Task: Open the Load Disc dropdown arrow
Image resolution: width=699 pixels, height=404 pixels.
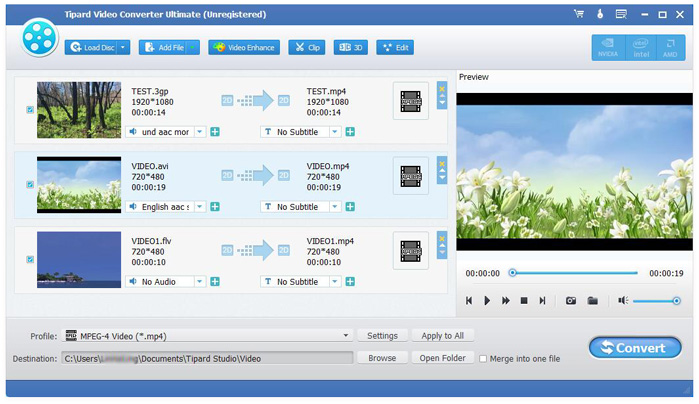Action: click(123, 47)
